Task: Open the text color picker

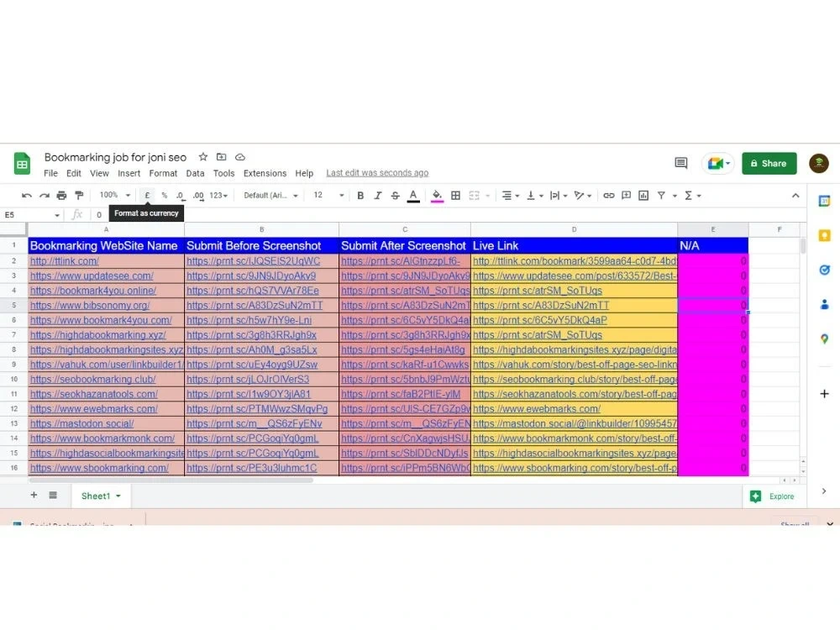Action: tap(413, 196)
